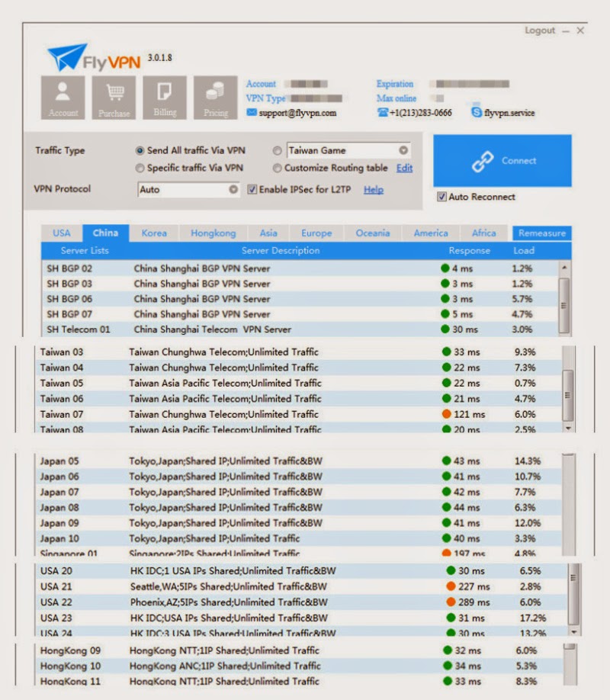Image resolution: width=610 pixels, height=700 pixels.
Task: Click the phone icon beside support number
Action: coord(383,112)
